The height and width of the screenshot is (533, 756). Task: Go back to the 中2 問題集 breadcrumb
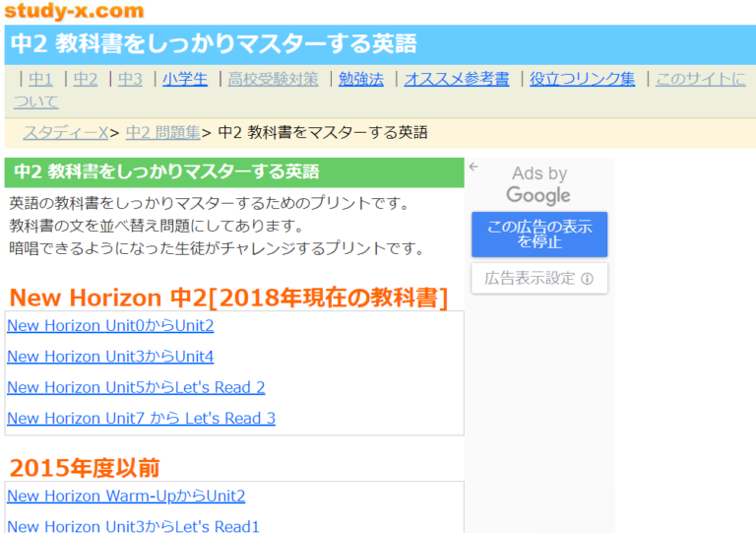pyautogui.click(x=163, y=132)
